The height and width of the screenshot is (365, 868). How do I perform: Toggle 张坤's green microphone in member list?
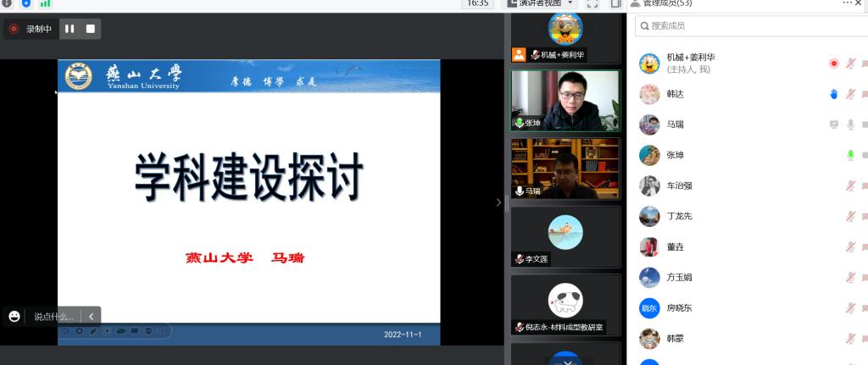coord(849,155)
